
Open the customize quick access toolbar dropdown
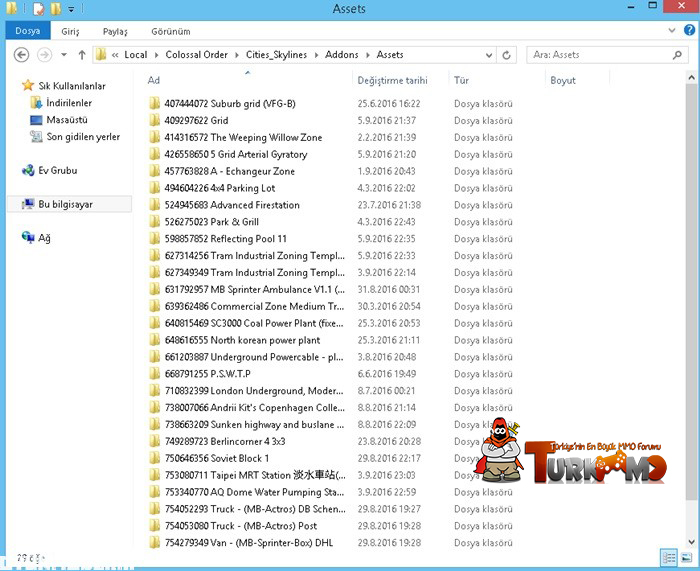pyautogui.click(x=71, y=8)
